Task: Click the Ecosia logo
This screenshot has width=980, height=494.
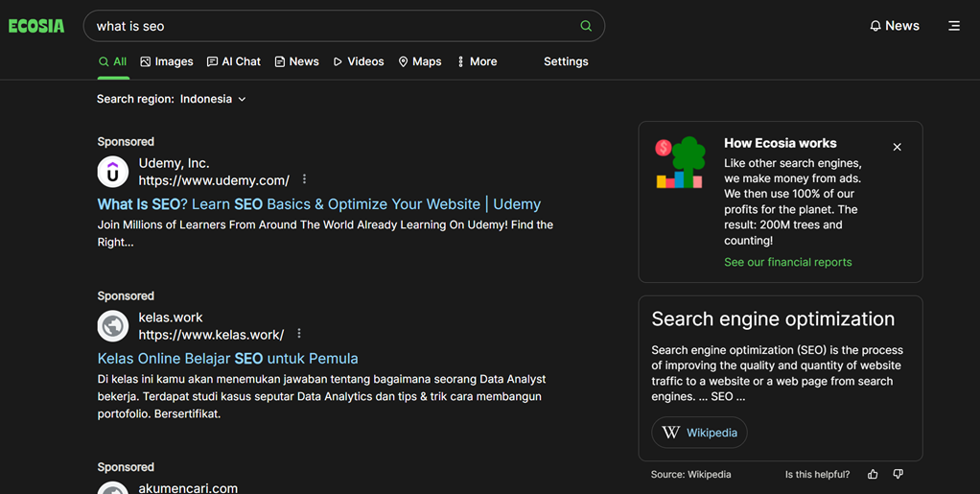Action: pyautogui.click(x=36, y=26)
